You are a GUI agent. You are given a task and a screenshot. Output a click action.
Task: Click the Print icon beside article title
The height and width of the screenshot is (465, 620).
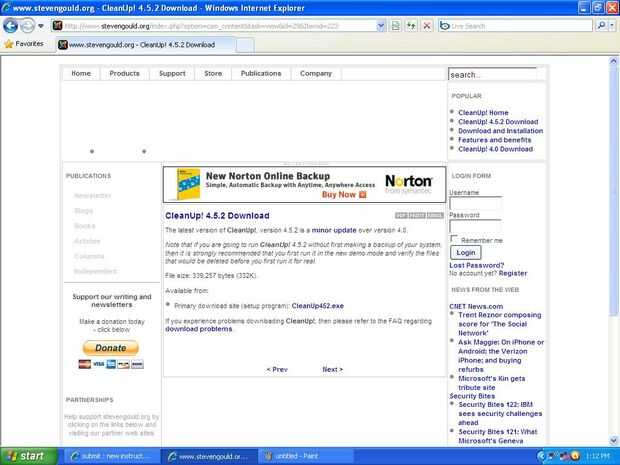[x=417, y=215]
